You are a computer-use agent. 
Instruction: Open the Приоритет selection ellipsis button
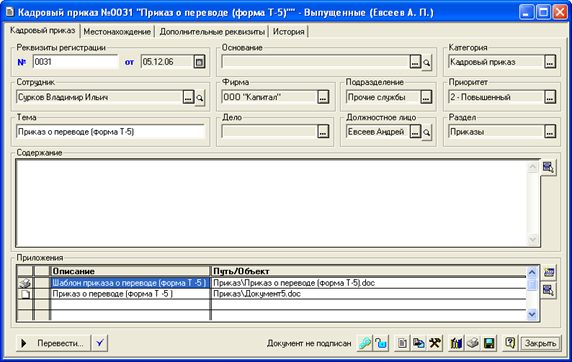coord(550,97)
